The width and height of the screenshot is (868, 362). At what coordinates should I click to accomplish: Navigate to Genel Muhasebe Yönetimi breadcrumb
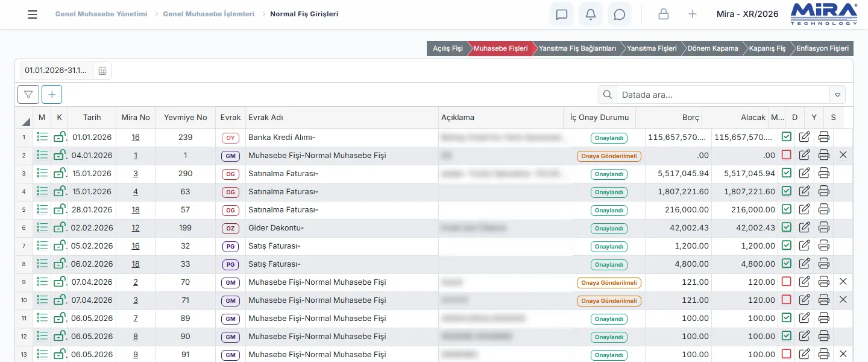(x=101, y=14)
